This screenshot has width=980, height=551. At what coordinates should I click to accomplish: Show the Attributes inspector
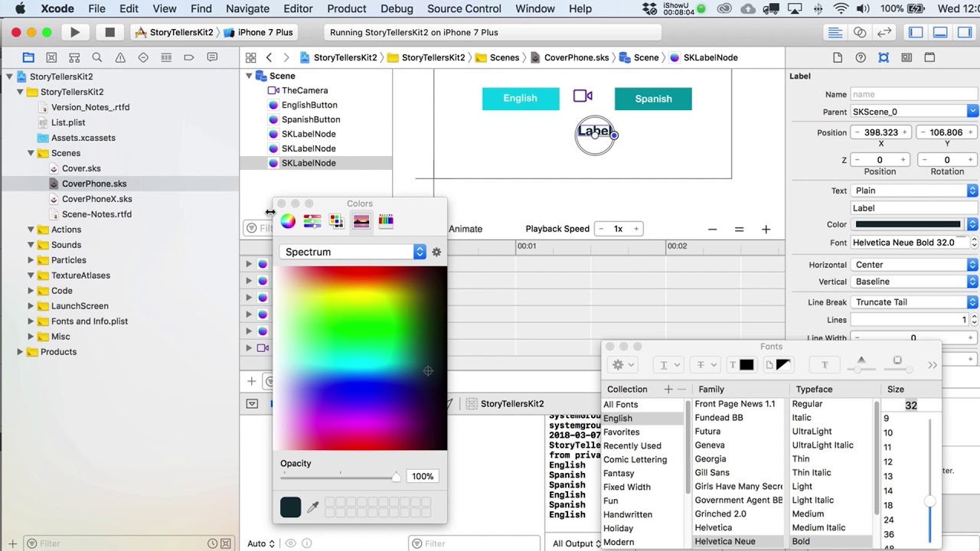(884, 57)
